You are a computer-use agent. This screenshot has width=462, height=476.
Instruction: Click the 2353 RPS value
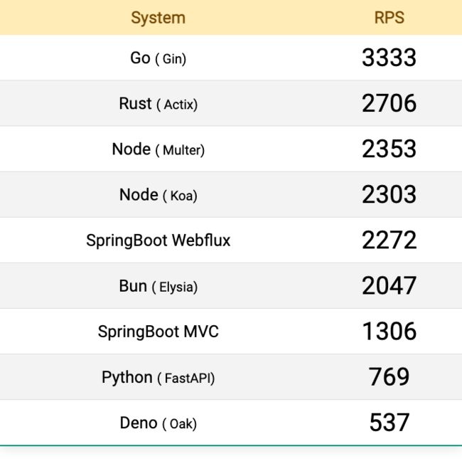tap(390, 149)
